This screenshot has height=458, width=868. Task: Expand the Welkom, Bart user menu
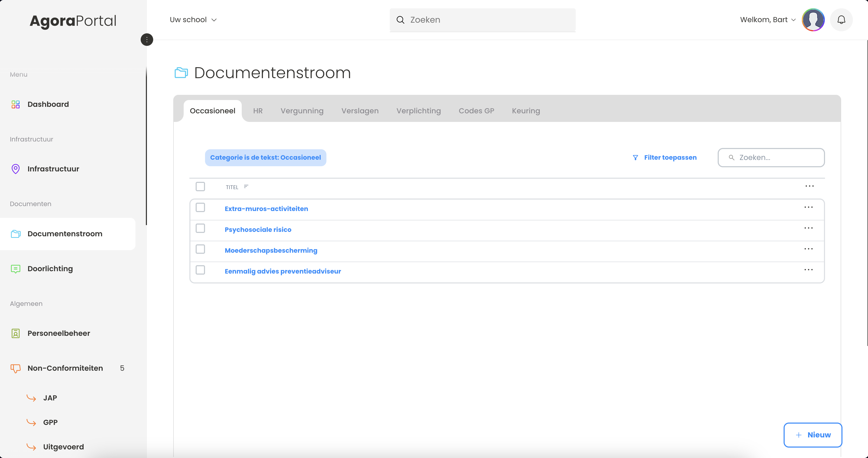point(768,20)
